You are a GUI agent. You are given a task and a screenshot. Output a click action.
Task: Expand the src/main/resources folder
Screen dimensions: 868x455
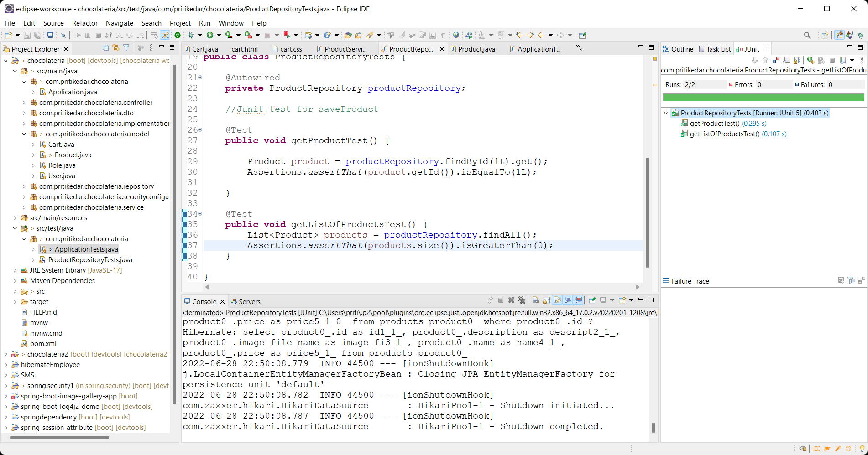pyautogui.click(x=15, y=218)
